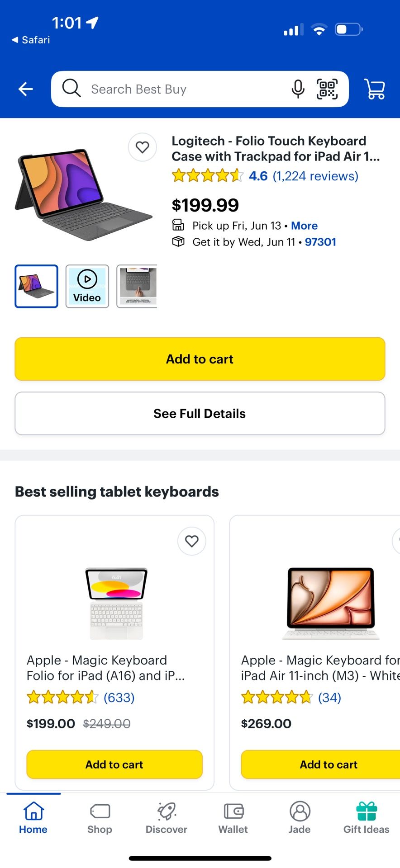Open the shopping cart
Viewport: 400px width, 868px height.
pos(375,89)
